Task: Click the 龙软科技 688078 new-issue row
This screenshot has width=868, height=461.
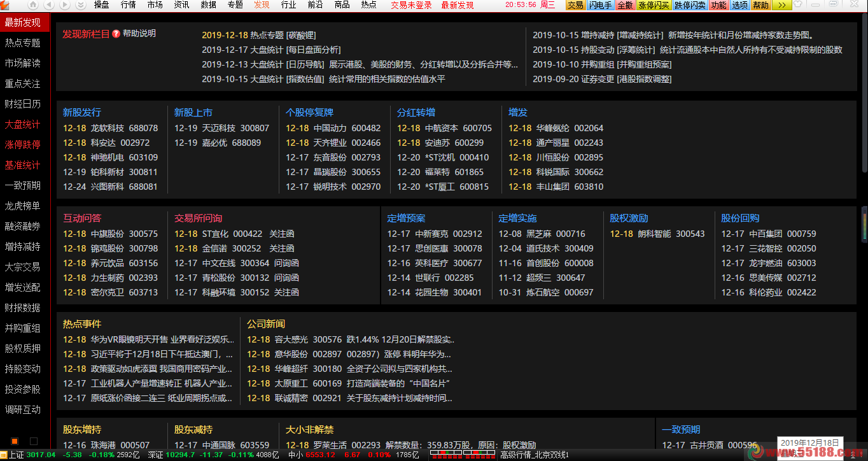Action: point(111,128)
